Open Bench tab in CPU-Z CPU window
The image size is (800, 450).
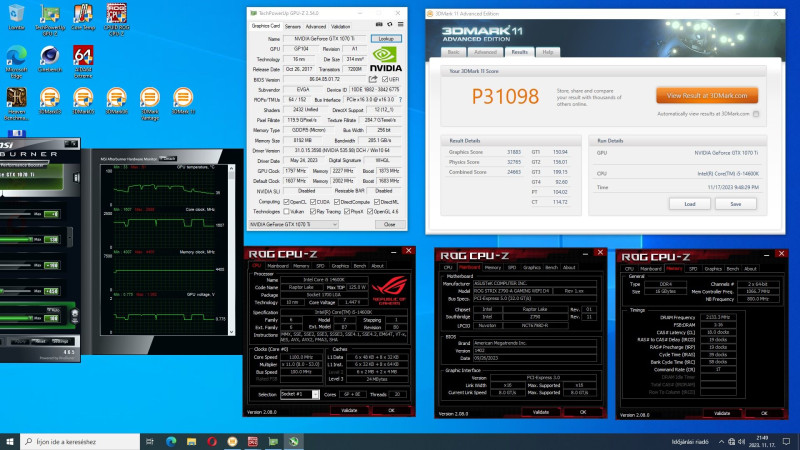pyautogui.click(x=360, y=266)
